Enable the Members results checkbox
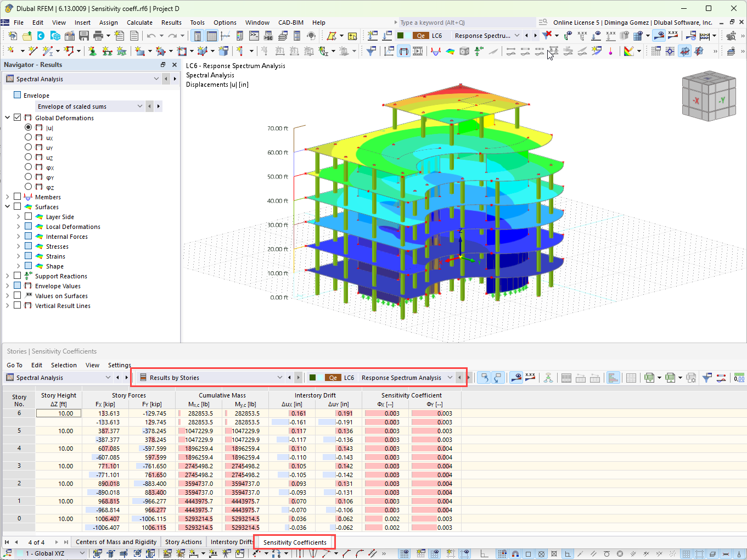Image resolution: width=747 pixels, height=560 pixels. pyautogui.click(x=17, y=197)
